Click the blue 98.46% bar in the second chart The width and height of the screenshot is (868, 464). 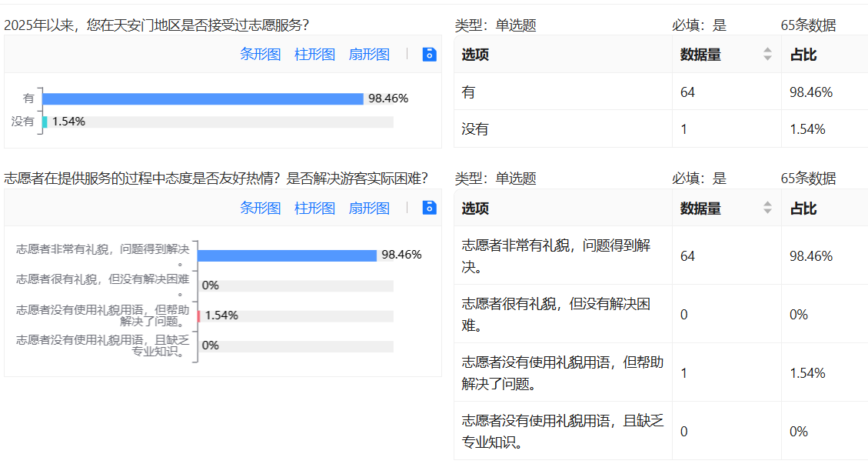tap(287, 255)
